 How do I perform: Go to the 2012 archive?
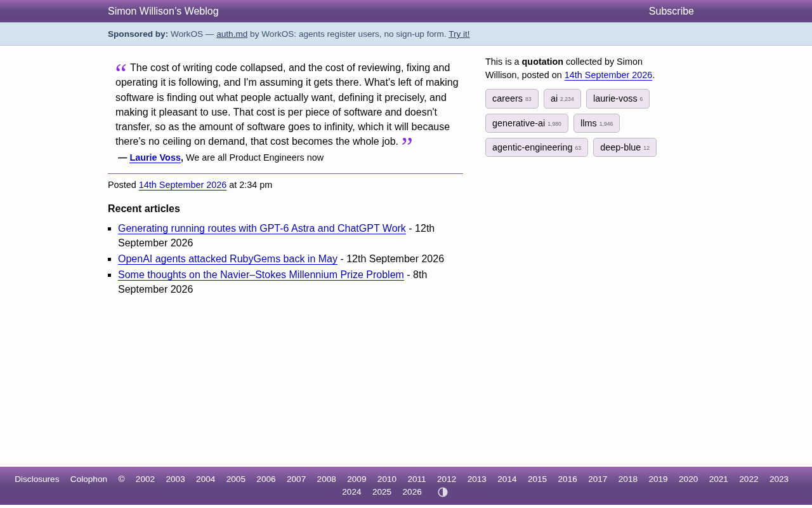point(447,479)
